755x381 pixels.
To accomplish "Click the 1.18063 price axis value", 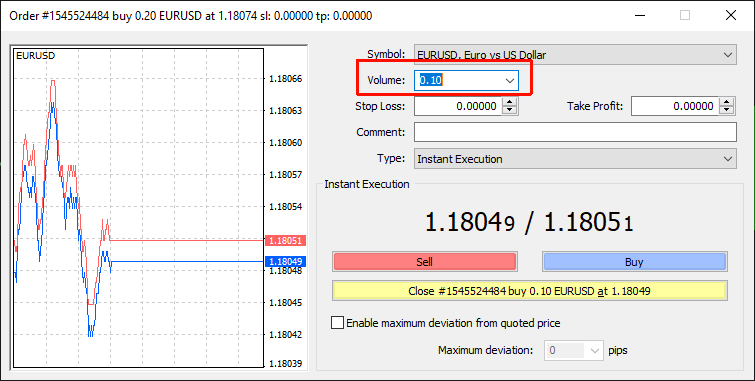I will (286, 111).
